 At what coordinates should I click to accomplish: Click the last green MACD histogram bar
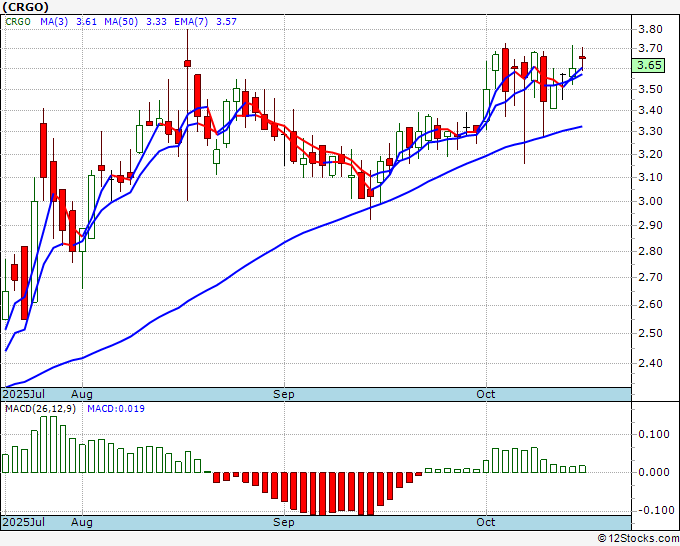point(582,469)
